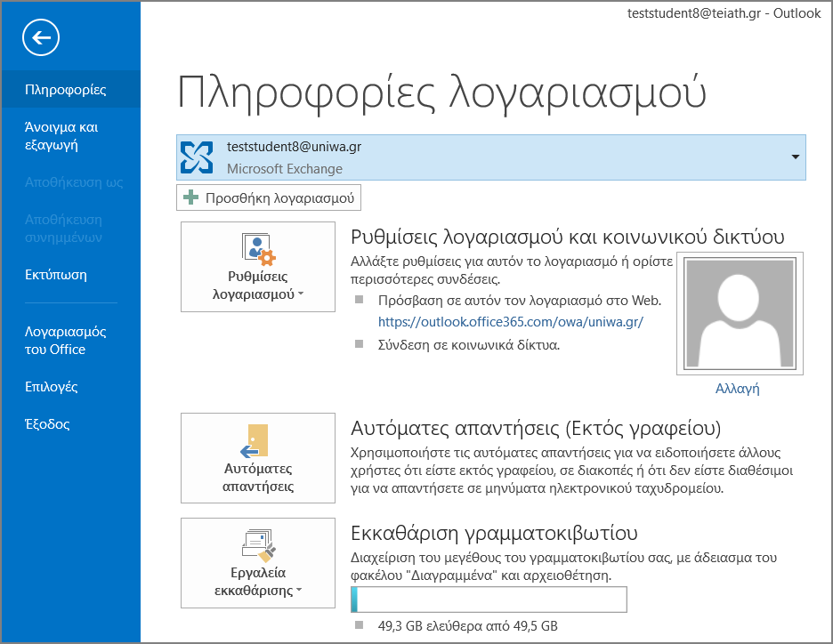This screenshot has width=833, height=644.
Task: Click the teststudent8@teiath.gr - Outlook title
Action: [724, 13]
